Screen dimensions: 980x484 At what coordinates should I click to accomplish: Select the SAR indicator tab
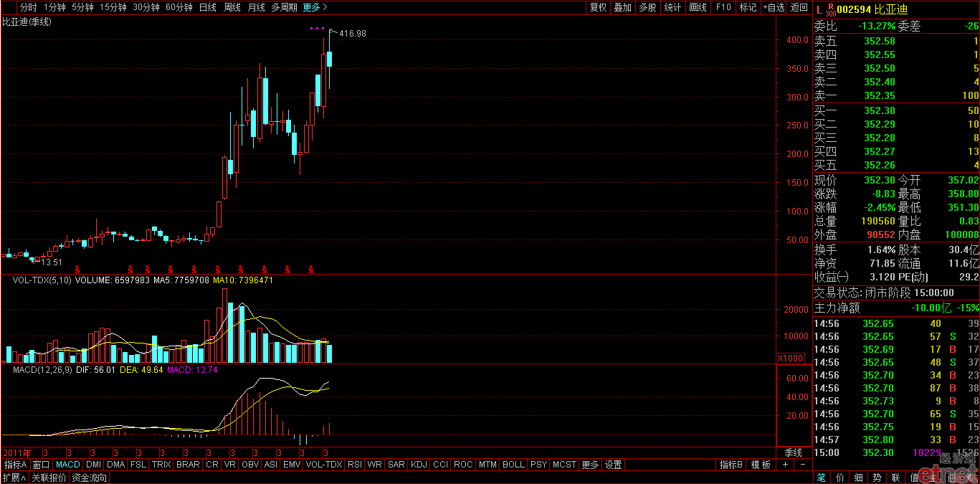pos(396,465)
